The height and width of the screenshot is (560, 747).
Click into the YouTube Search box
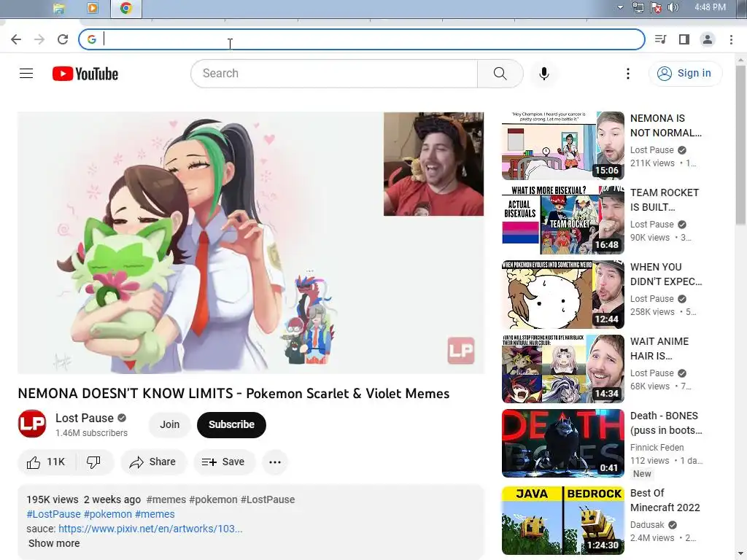coord(334,74)
